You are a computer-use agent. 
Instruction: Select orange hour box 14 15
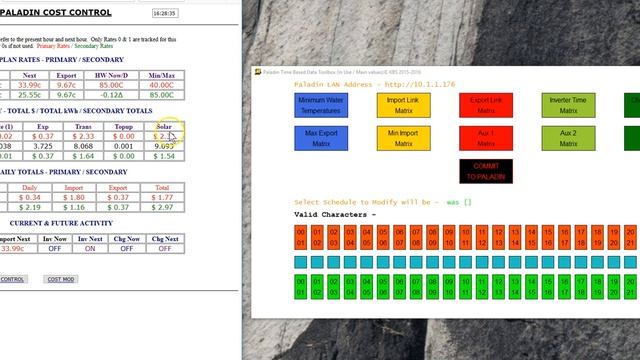(531, 237)
